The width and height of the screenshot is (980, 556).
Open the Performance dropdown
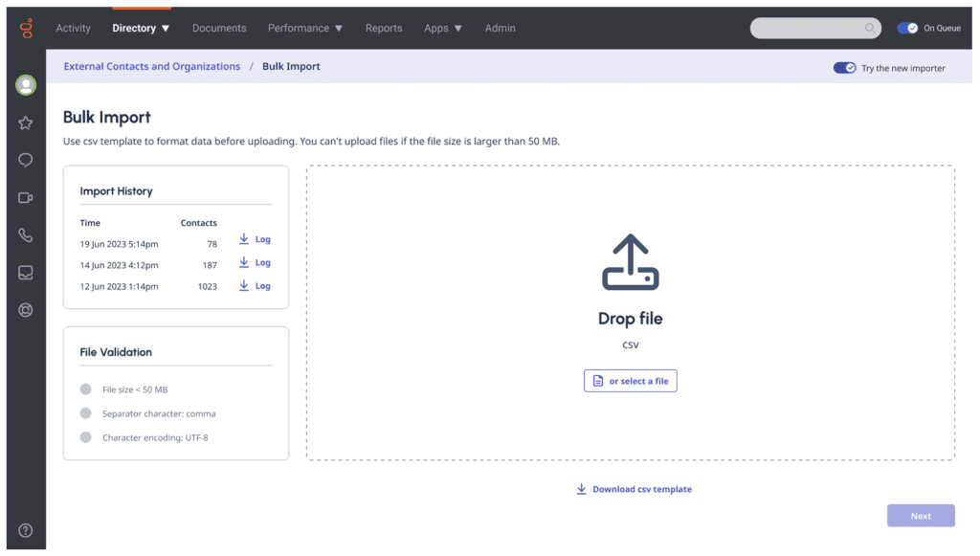tap(304, 28)
